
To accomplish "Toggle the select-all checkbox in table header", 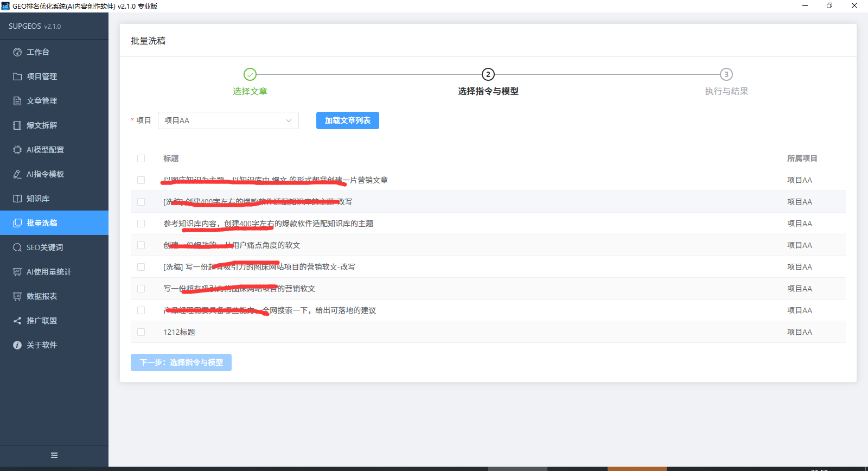I will pyautogui.click(x=141, y=158).
